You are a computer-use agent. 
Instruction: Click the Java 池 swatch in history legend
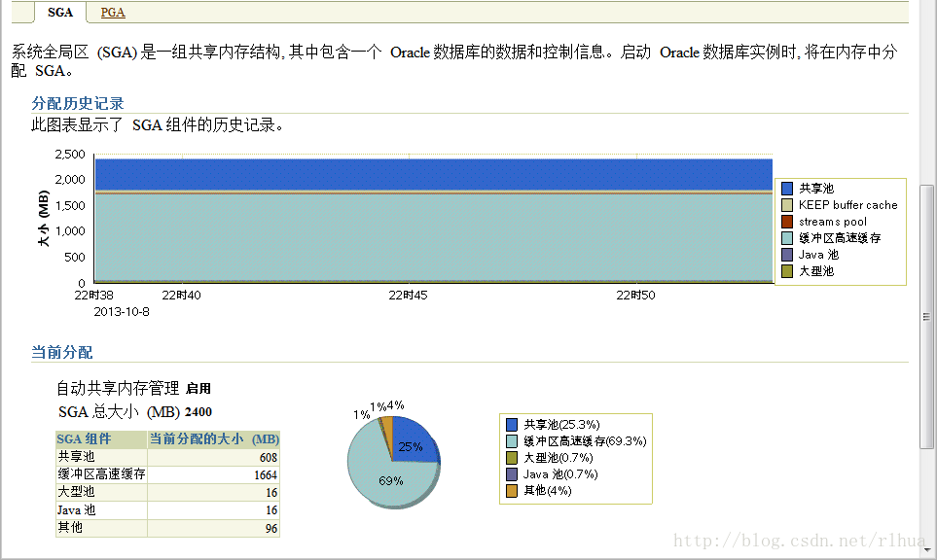[x=787, y=255]
